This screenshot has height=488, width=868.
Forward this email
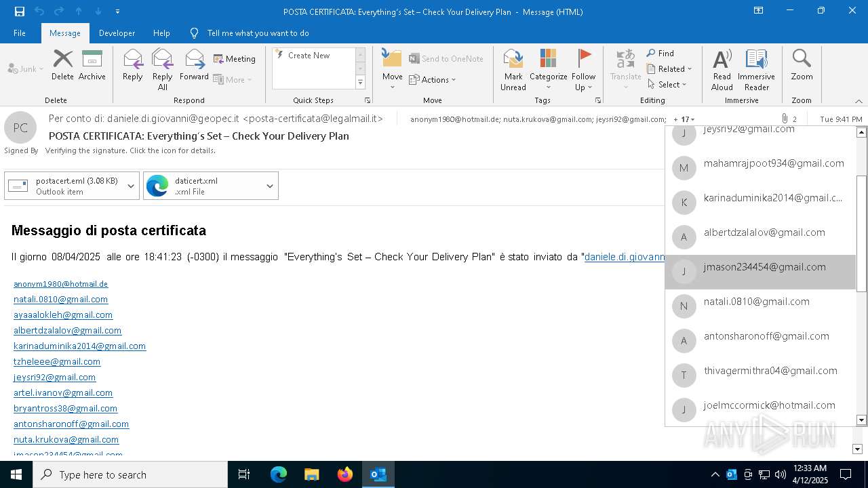point(195,65)
